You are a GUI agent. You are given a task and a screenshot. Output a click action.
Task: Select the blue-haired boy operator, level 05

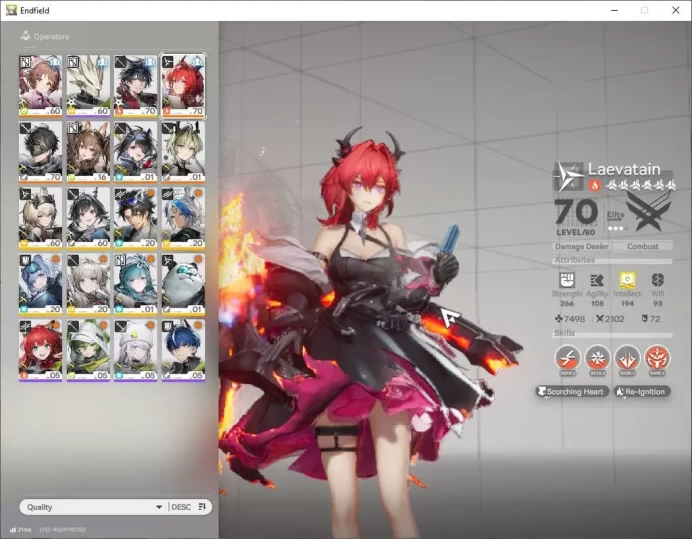[x=183, y=351]
